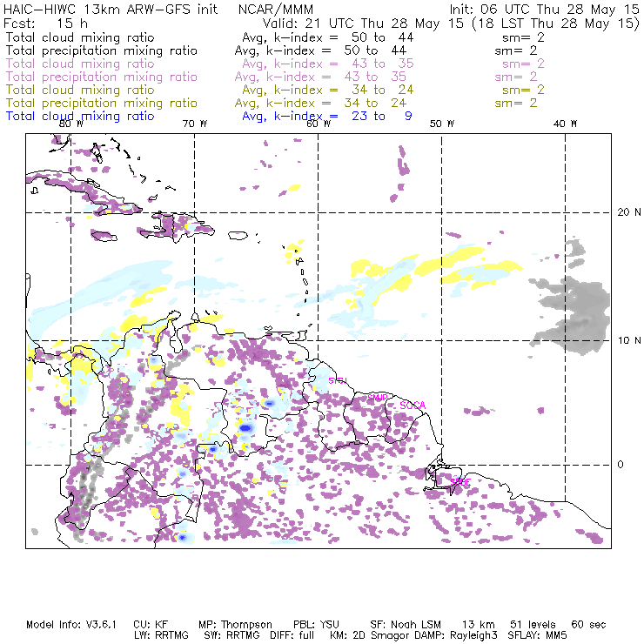Image resolution: width=644 pixels, height=644 pixels.
Task: Click the "20 N" latitude label
Action: (629, 212)
